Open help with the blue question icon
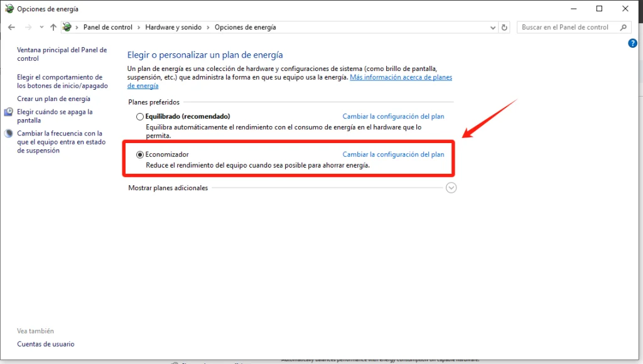The width and height of the screenshot is (643, 364). (633, 43)
